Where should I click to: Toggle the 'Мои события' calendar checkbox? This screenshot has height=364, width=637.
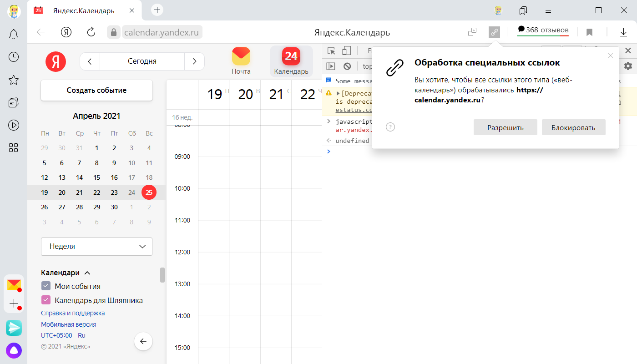[45, 286]
